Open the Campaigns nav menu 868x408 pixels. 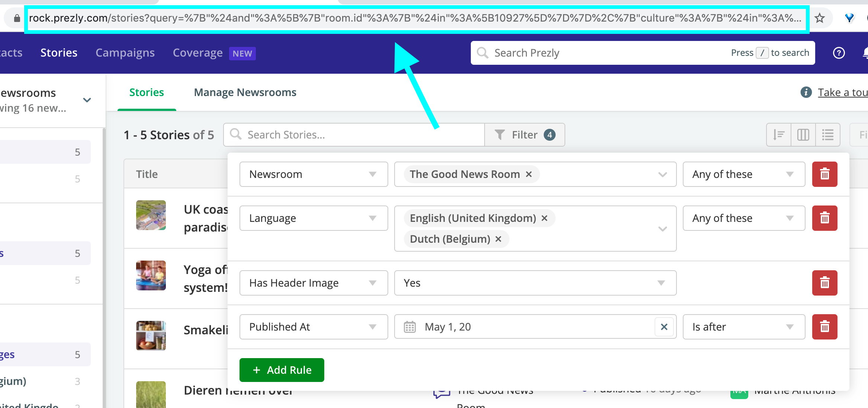(125, 53)
